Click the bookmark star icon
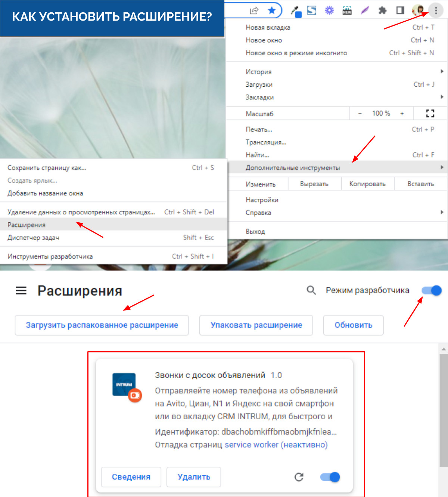 coord(272,10)
